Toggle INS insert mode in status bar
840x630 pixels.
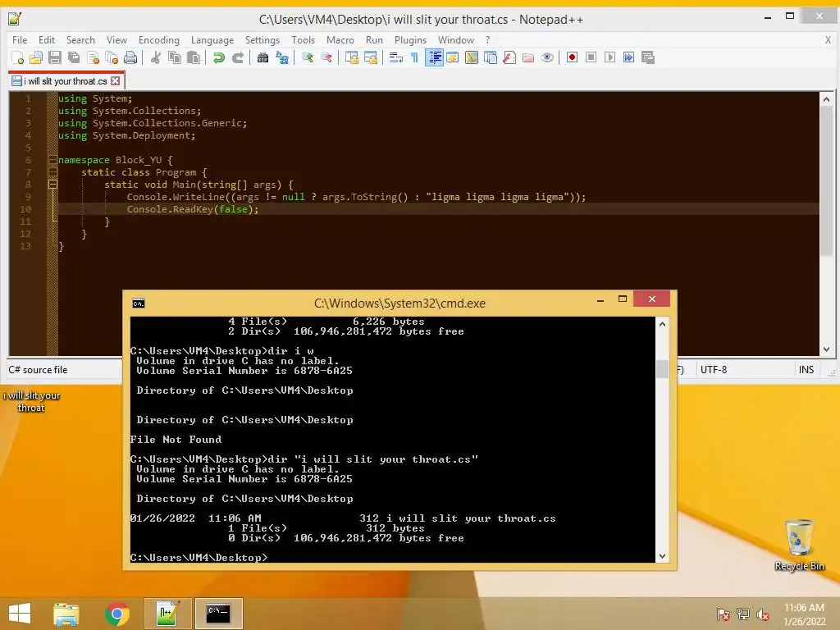806,370
